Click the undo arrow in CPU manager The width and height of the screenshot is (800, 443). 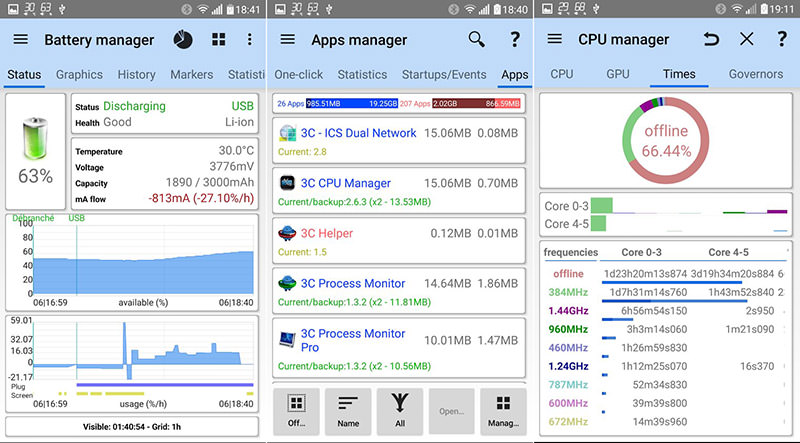(x=711, y=40)
